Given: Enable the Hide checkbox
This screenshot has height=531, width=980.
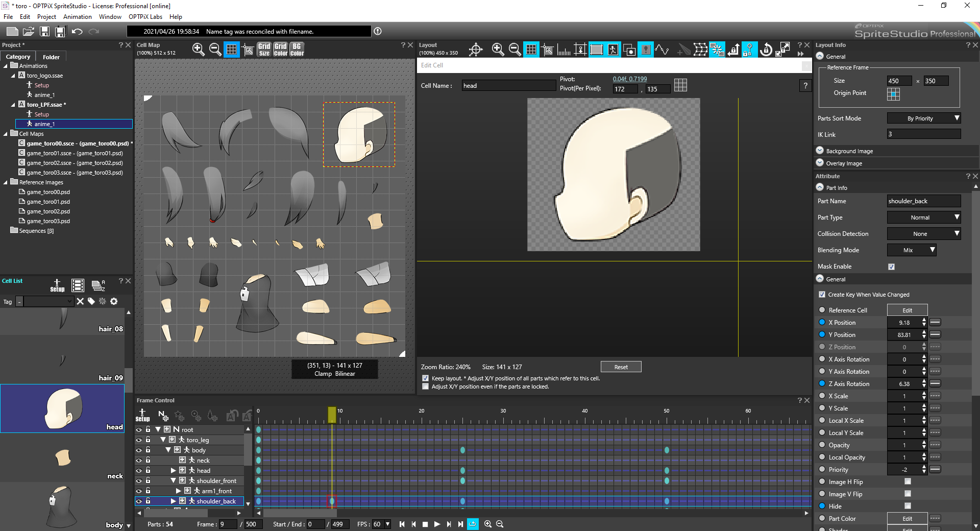Looking at the screenshot, I should 908,506.
